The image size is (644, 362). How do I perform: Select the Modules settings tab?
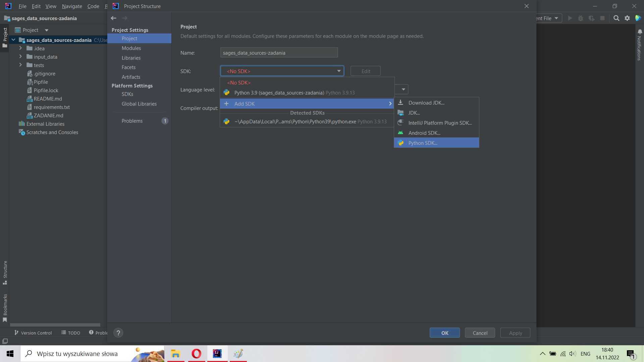pyautogui.click(x=131, y=48)
